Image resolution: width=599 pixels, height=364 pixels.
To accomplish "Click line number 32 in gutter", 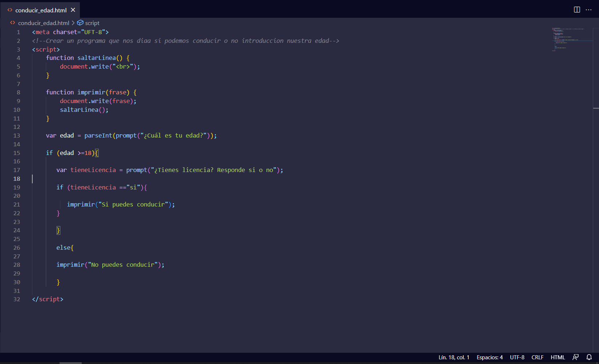I will pos(17,299).
